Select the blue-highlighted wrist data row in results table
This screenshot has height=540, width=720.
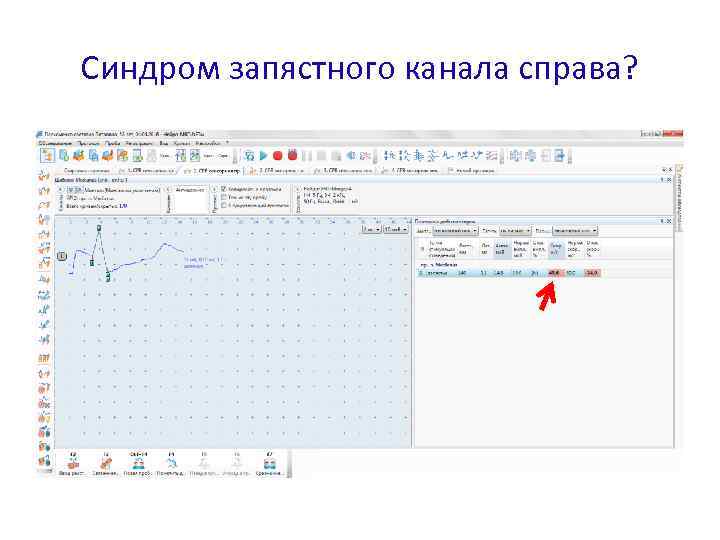(x=509, y=273)
